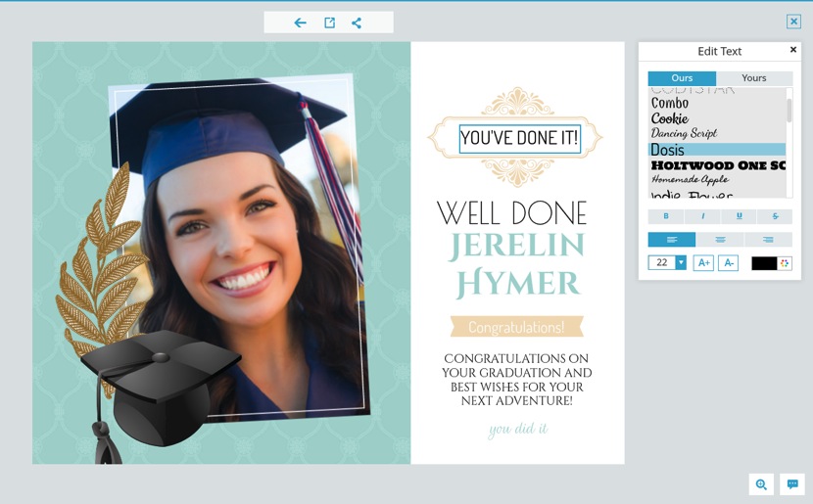Open the font size dropdown arrow

coord(681,262)
